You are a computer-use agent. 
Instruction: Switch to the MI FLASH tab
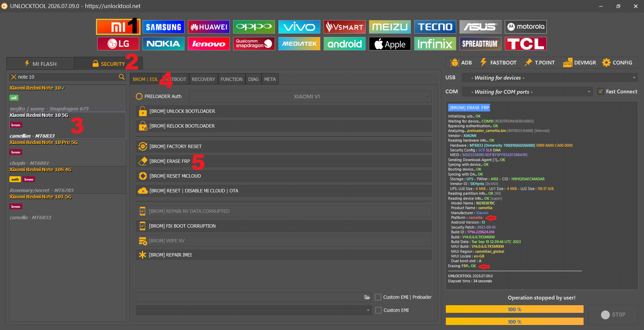pyautogui.click(x=41, y=63)
